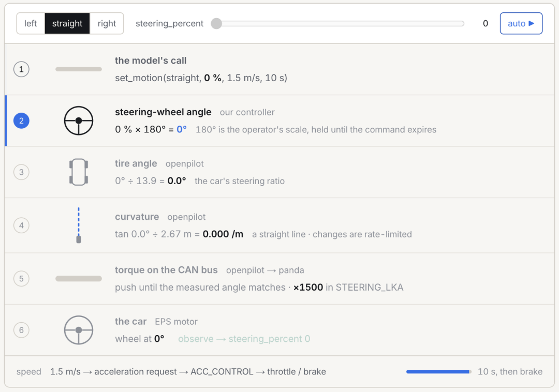Start auto playback

click(x=521, y=23)
